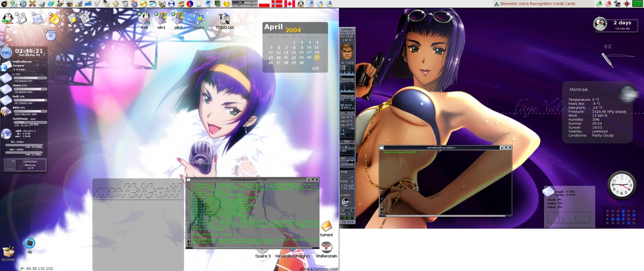Launch Neverwinter Nights desktop shortcut
Viewport: 644px width, 271px height.
292,253
